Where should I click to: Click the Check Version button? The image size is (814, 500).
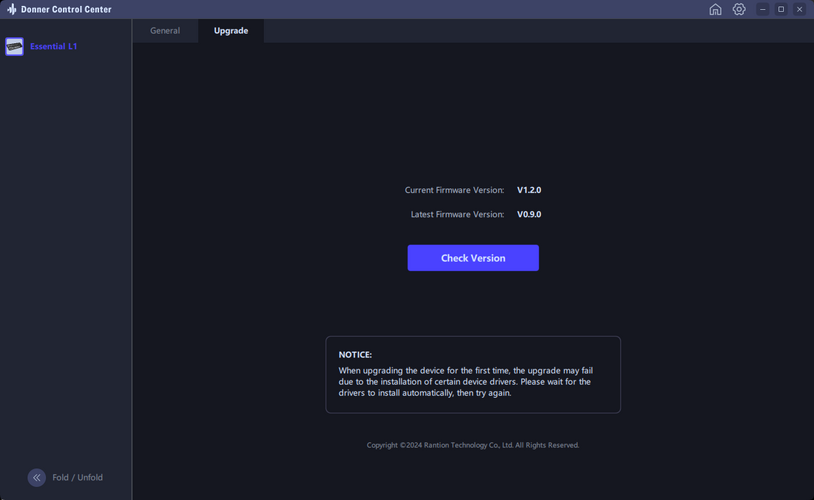[473, 258]
